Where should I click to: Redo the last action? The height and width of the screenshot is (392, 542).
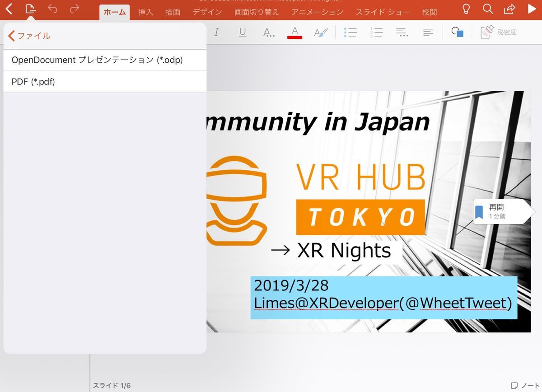coord(75,9)
